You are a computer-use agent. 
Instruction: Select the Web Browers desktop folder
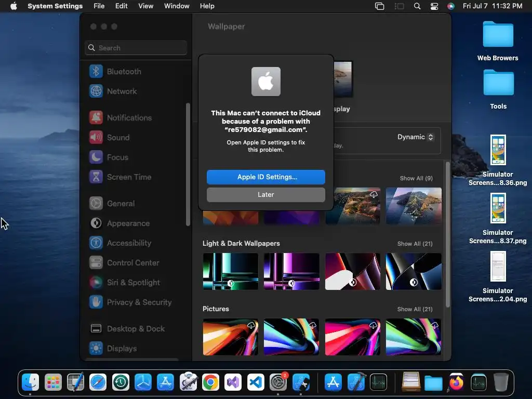coord(498,41)
